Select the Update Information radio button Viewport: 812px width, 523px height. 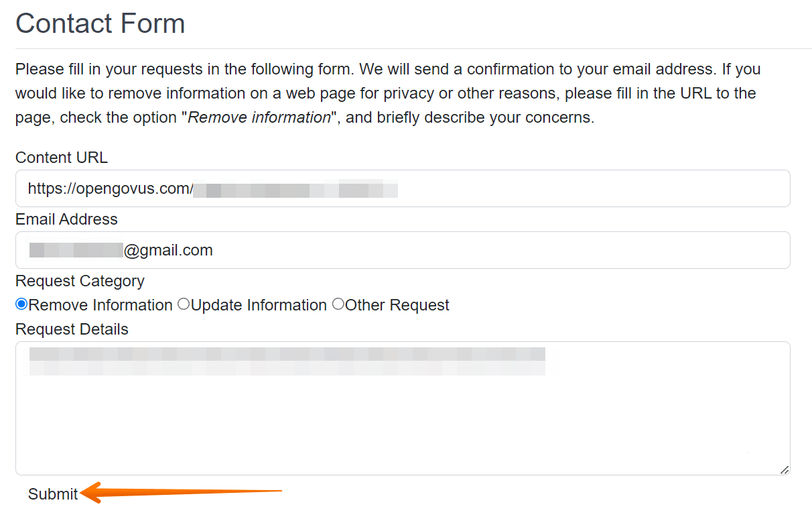(x=184, y=304)
